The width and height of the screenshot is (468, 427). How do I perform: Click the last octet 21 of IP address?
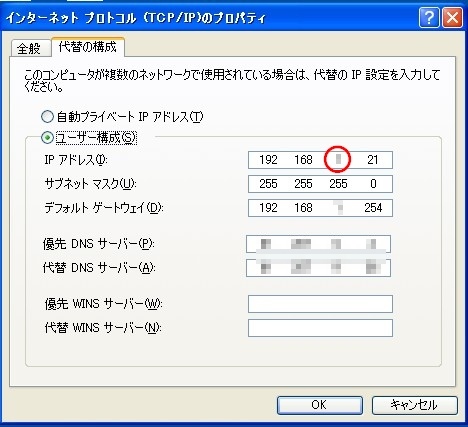[x=373, y=160]
